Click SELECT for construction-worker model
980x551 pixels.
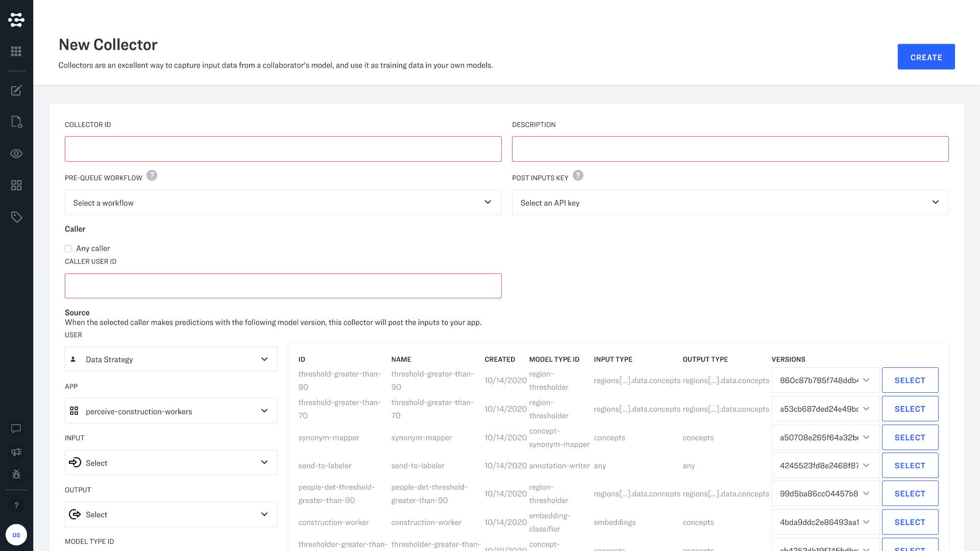[909, 522]
